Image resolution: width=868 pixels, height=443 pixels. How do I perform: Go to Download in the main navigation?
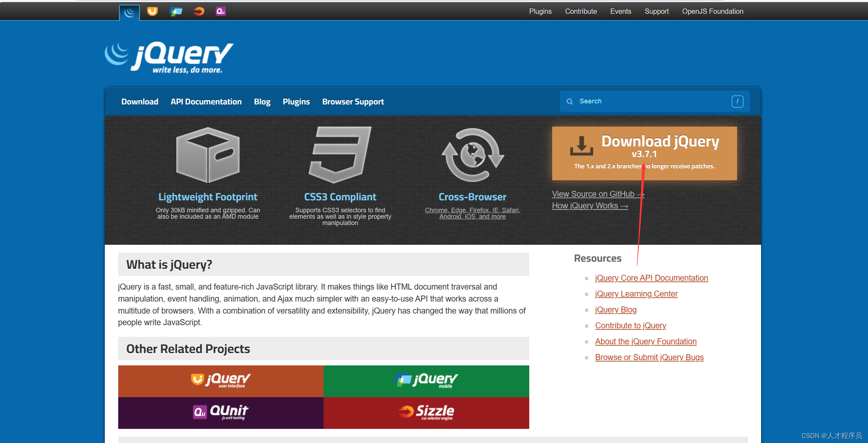[140, 102]
